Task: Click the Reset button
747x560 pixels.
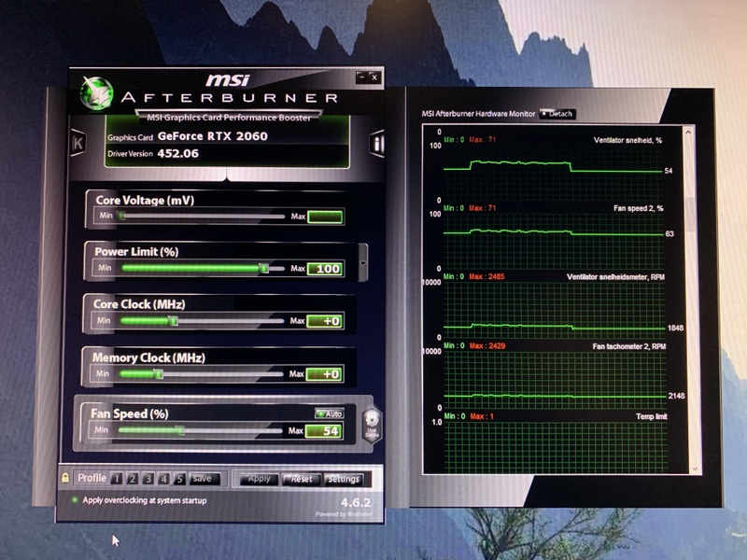Action: 301,479
